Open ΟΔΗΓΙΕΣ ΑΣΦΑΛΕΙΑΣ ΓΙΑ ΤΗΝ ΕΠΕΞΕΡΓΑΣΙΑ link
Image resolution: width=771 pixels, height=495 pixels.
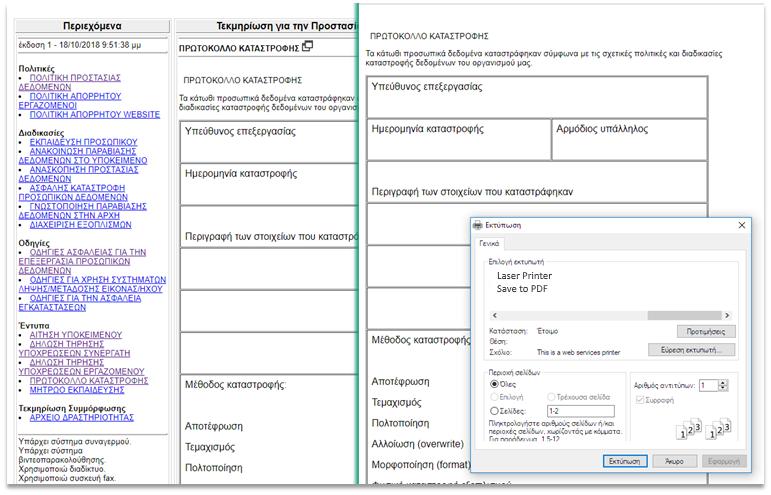tap(82, 261)
